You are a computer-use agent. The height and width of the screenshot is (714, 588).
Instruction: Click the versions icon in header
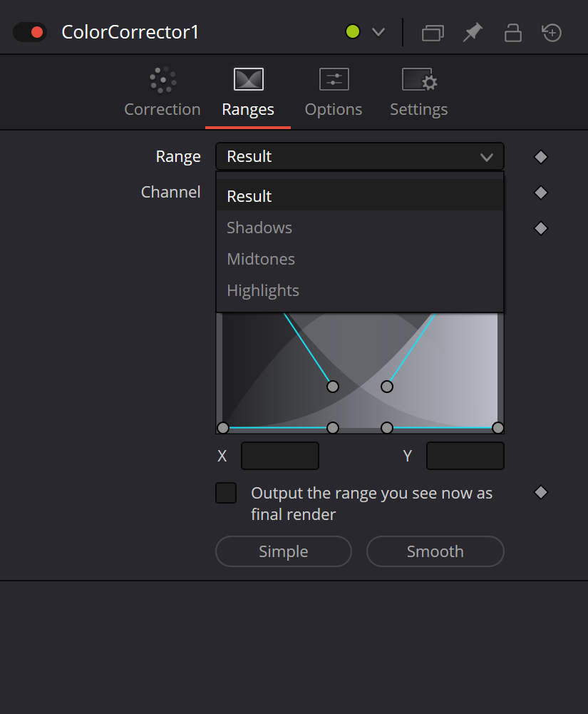coord(433,33)
